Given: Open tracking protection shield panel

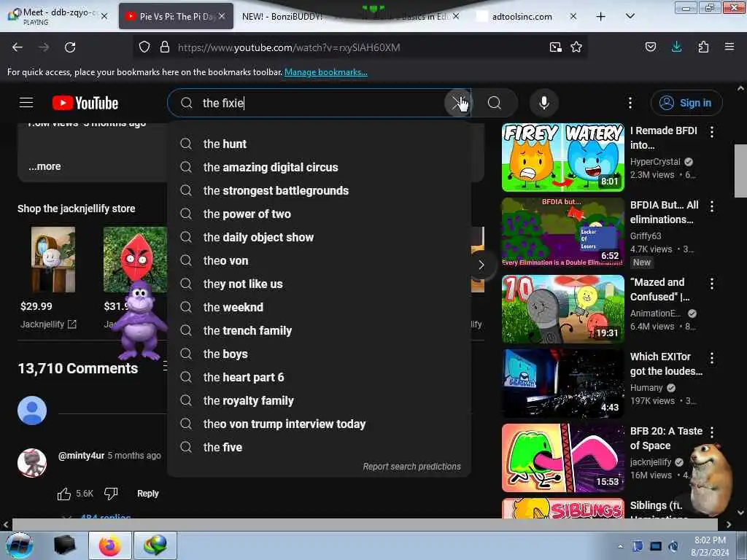Looking at the screenshot, I should tap(144, 47).
